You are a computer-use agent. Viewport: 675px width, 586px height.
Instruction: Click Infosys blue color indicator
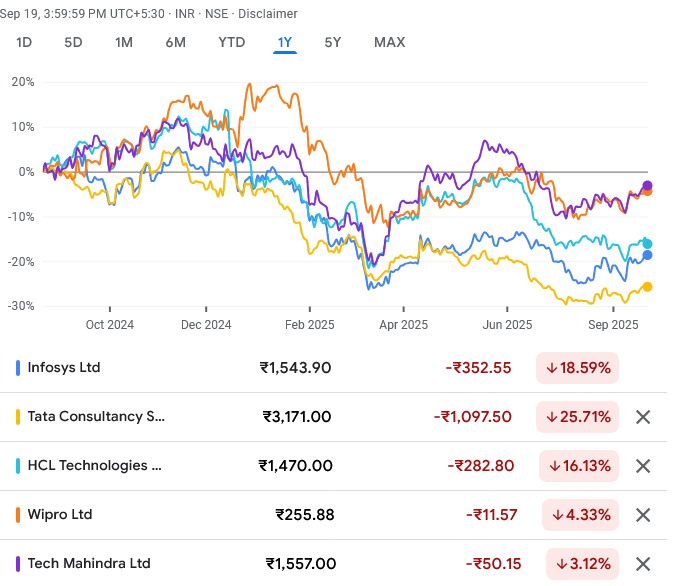[19, 368]
